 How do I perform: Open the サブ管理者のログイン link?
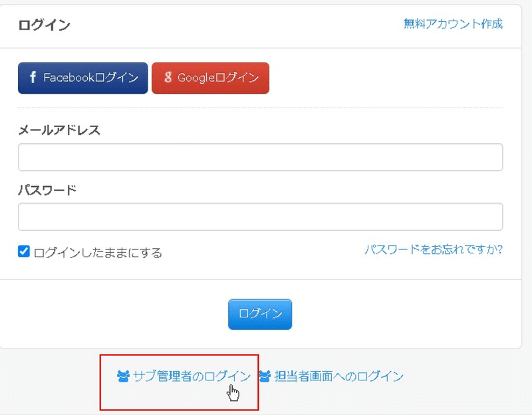pyautogui.click(x=184, y=376)
